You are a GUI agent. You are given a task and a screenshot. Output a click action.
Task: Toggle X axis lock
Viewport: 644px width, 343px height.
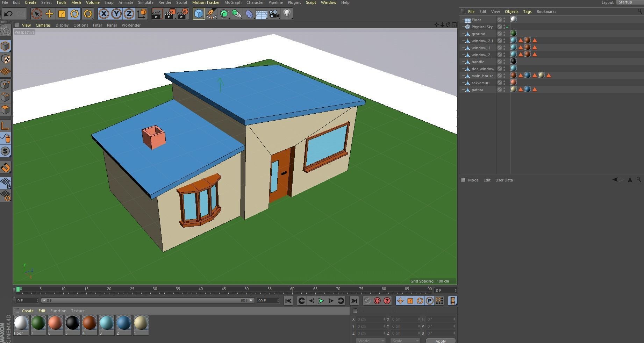coord(103,14)
